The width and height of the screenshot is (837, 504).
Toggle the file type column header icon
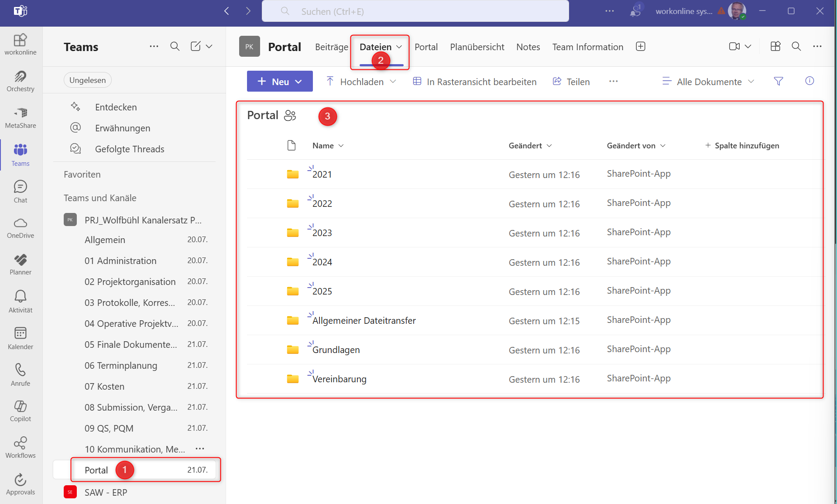point(292,146)
